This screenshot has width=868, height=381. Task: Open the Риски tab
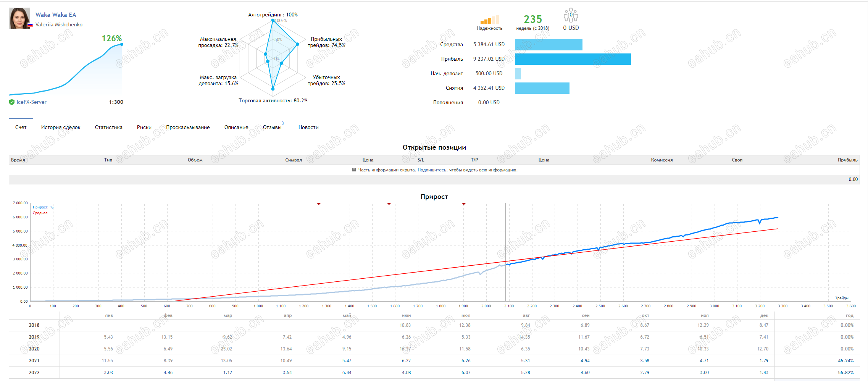[x=144, y=127]
